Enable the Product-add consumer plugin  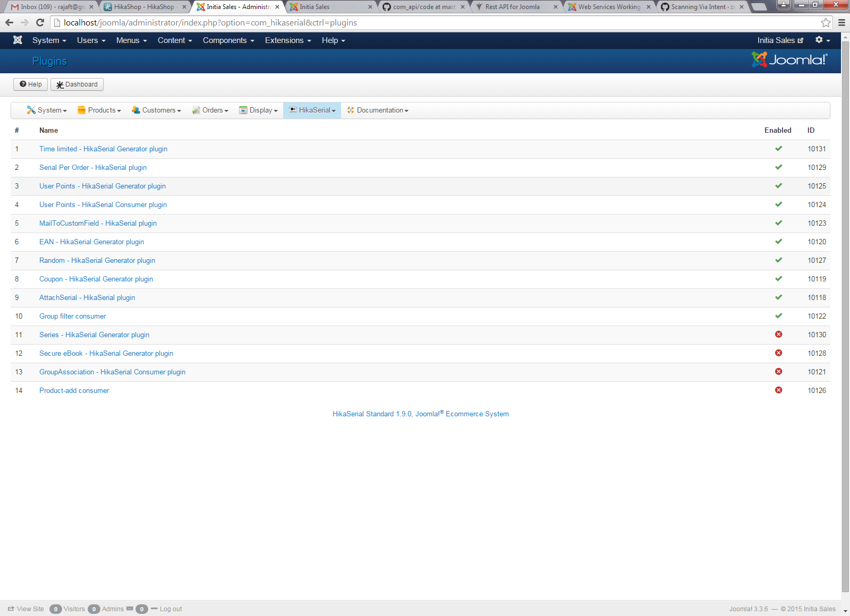tap(778, 390)
